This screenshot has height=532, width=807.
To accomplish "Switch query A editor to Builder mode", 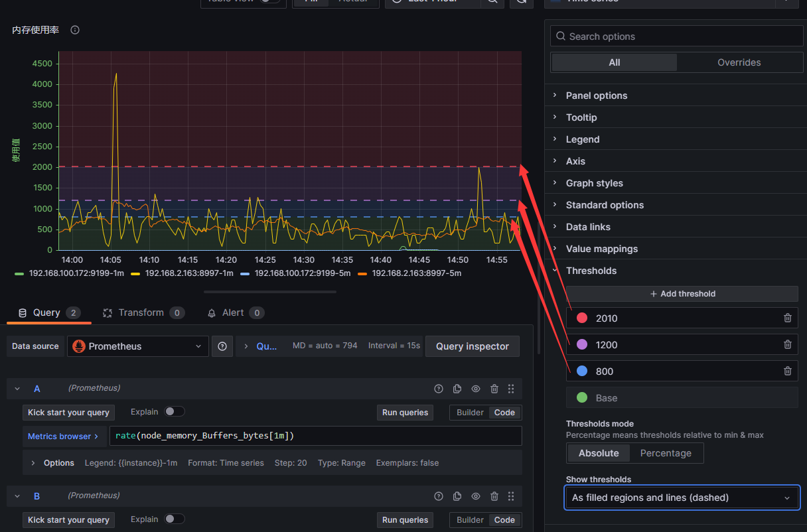I will pos(471,413).
